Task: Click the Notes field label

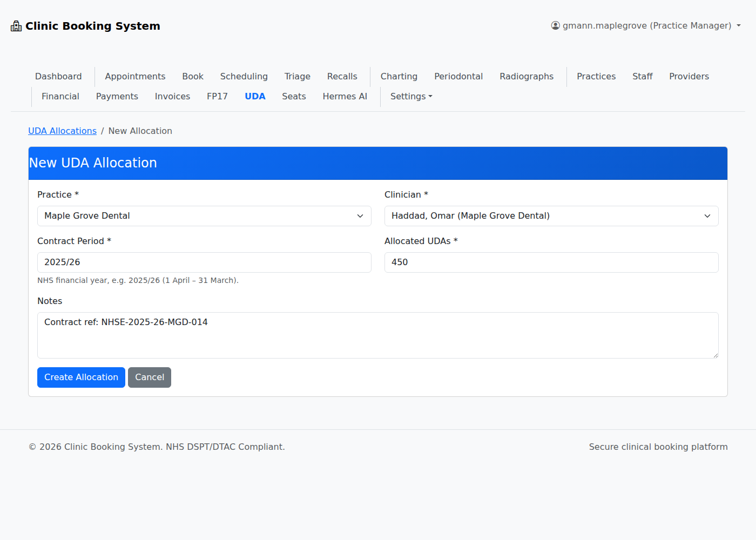Action: (x=50, y=301)
